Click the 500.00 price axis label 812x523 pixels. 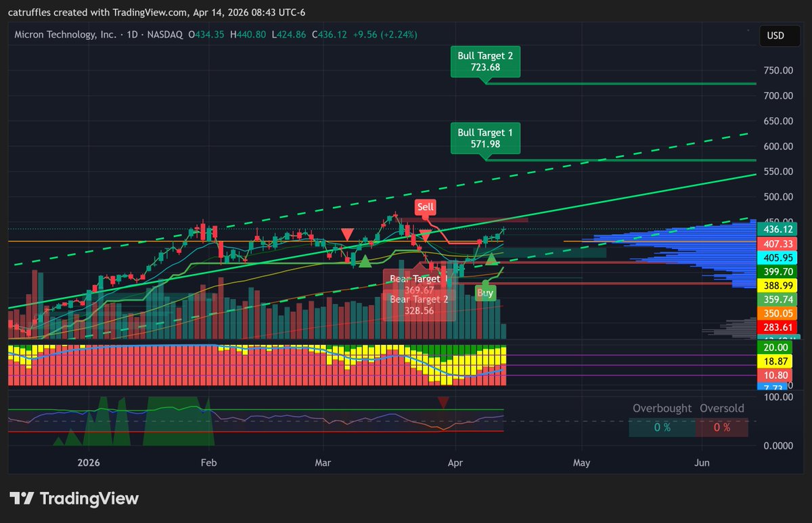778,197
